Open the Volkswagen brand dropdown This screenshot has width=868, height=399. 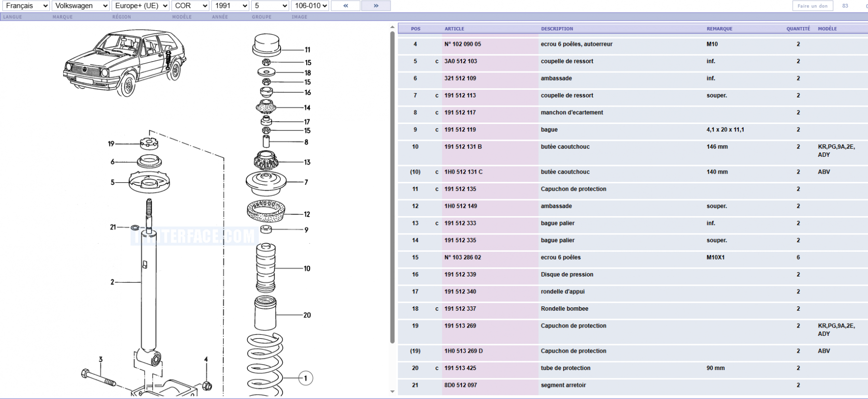click(80, 6)
